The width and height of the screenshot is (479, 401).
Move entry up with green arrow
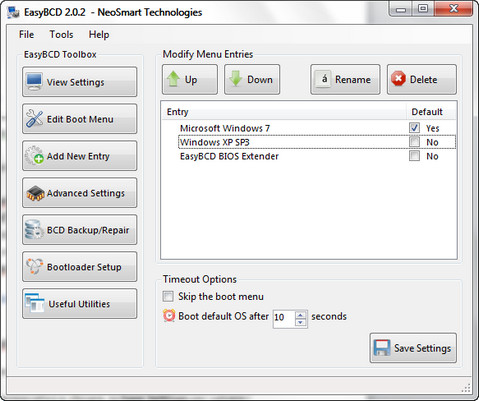tap(173, 79)
